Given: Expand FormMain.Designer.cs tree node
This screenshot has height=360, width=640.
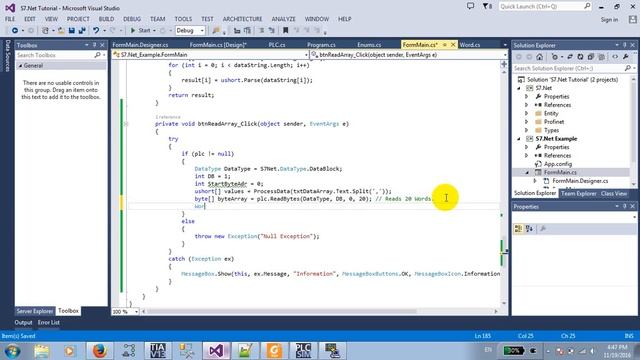Looking at the screenshot, I should click(x=535, y=181).
